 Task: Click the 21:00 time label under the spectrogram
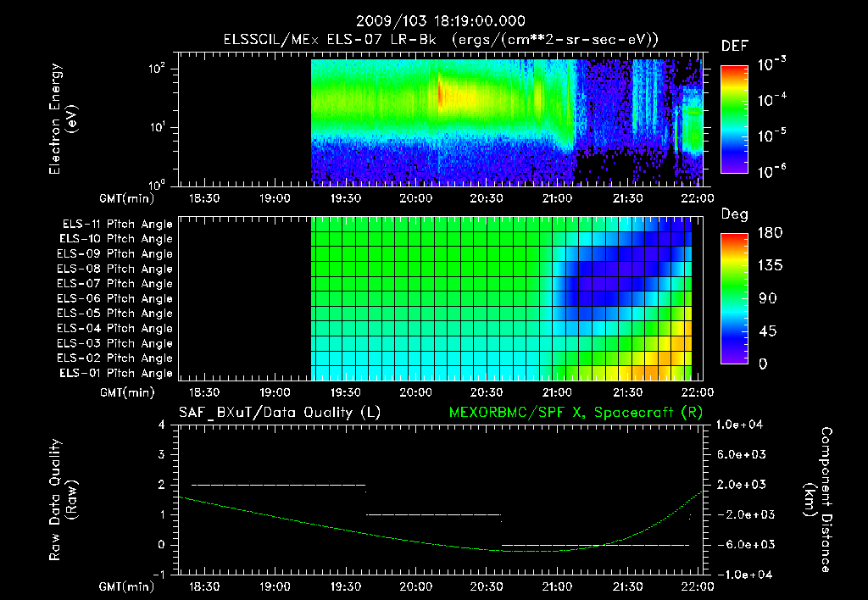557,198
